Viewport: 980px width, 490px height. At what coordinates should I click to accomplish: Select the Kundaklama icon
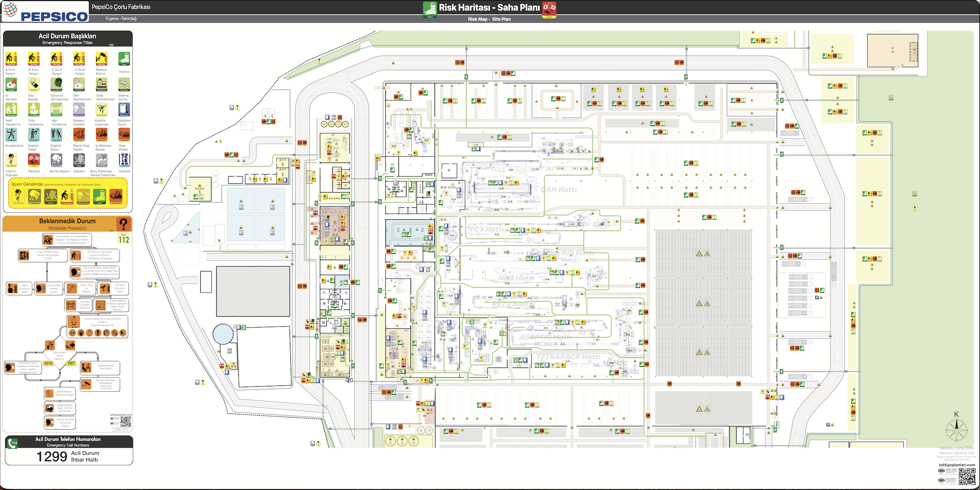point(11,135)
